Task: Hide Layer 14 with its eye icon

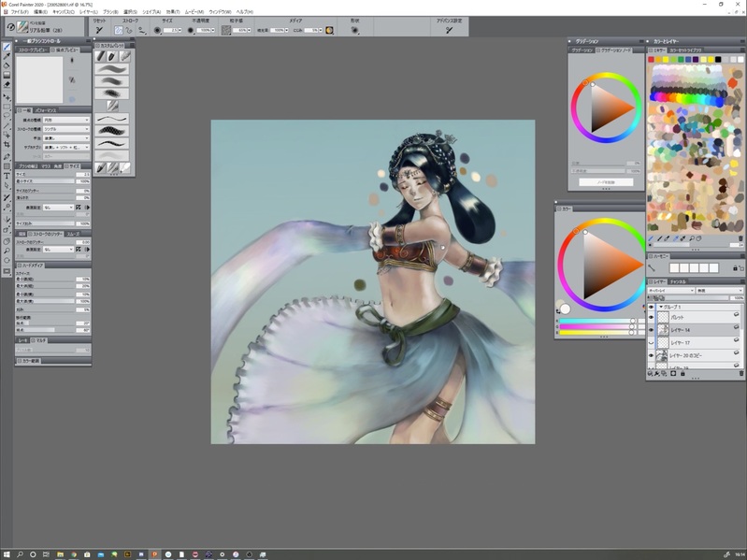Action: pyautogui.click(x=652, y=329)
